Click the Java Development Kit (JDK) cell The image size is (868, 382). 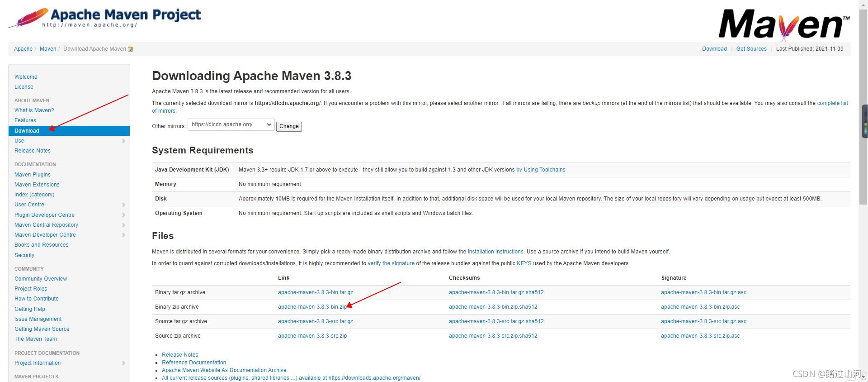pos(192,170)
